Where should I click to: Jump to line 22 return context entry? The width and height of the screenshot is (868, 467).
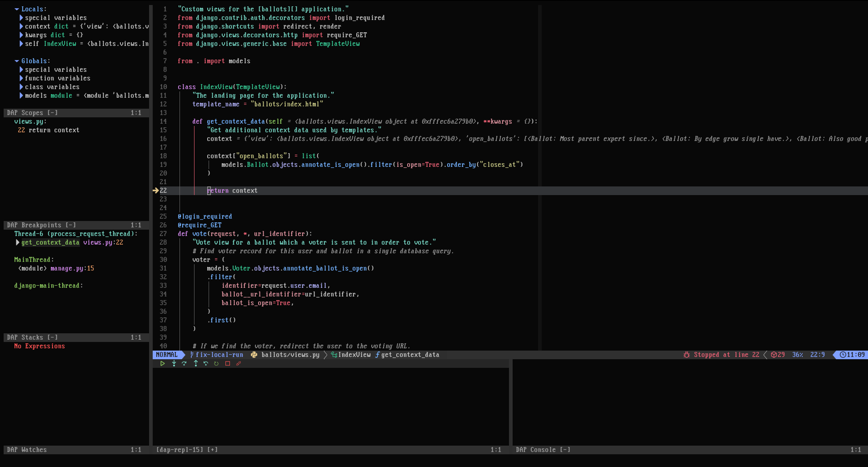tap(48, 130)
